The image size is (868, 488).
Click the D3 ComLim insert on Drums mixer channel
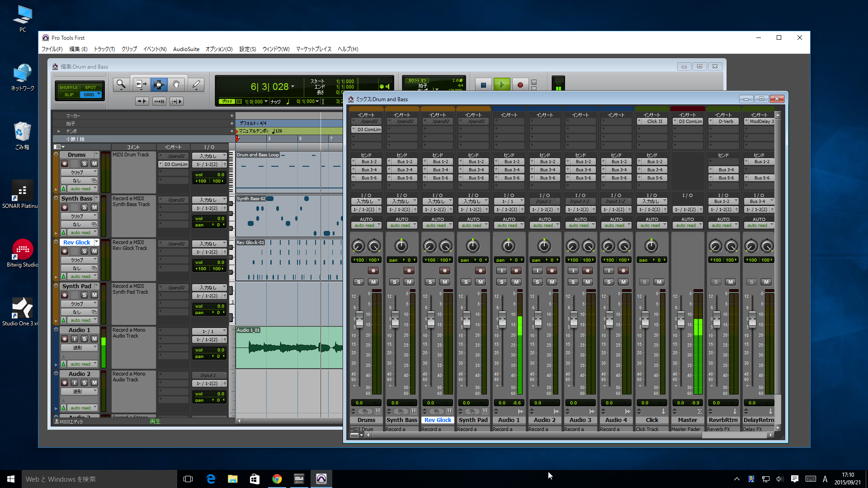tap(367, 130)
